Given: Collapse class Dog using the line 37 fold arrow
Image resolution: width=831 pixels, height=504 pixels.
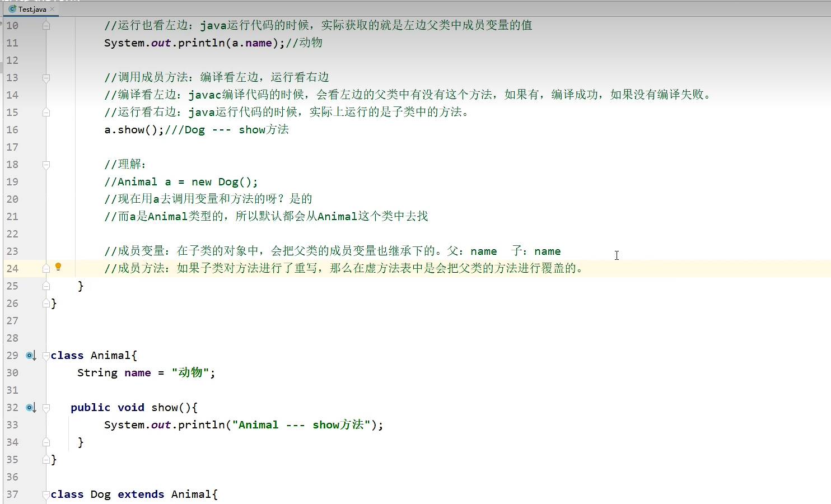Looking at the screenshot, I should pyautogui.click(x=46, y=494).
